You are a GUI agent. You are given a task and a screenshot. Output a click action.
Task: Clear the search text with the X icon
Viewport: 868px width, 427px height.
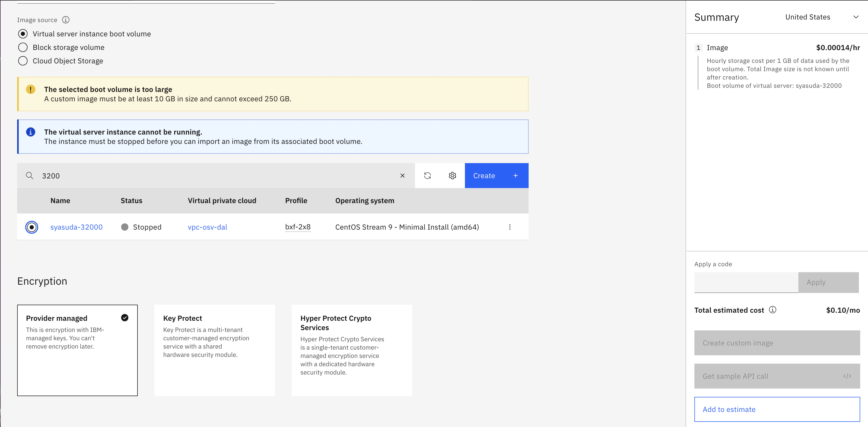[x=402, y=175]
